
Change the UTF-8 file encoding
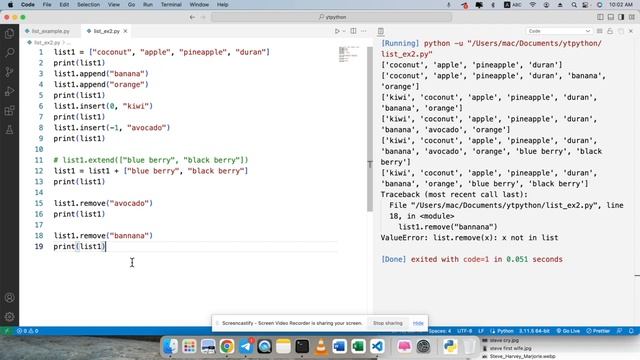point(464,331)
